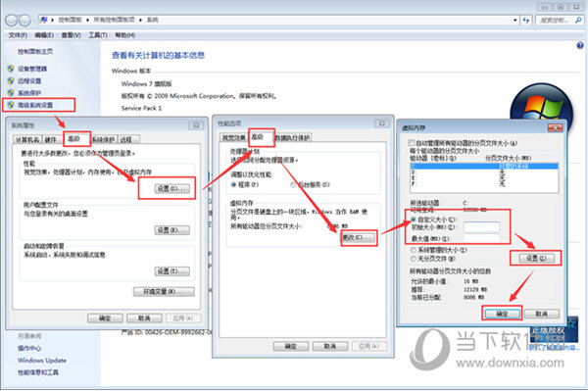588x391 pixels.
Task: Click 取消 in 虚拟内存 dialog
Action: [542, 314]
